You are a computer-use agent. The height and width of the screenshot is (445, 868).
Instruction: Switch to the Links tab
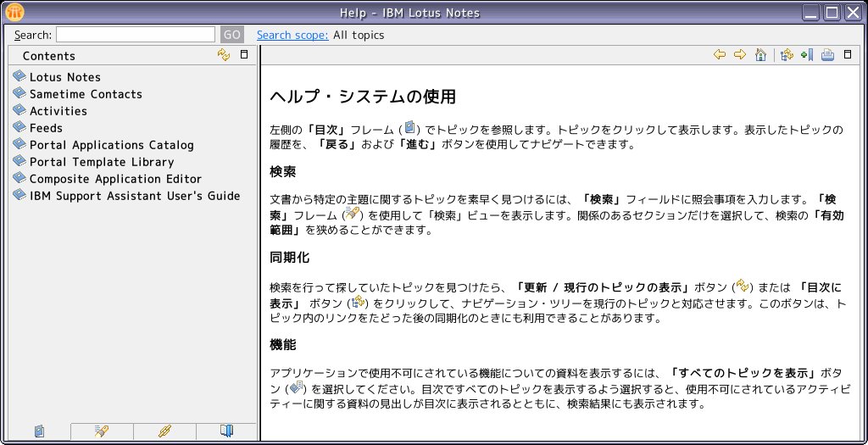pos(164,431)
